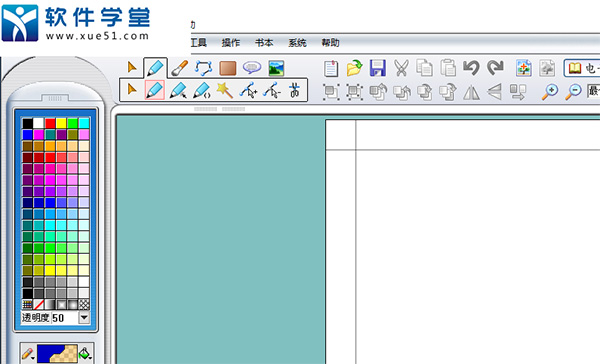Click the 透明度 value field showing 50

65,318
